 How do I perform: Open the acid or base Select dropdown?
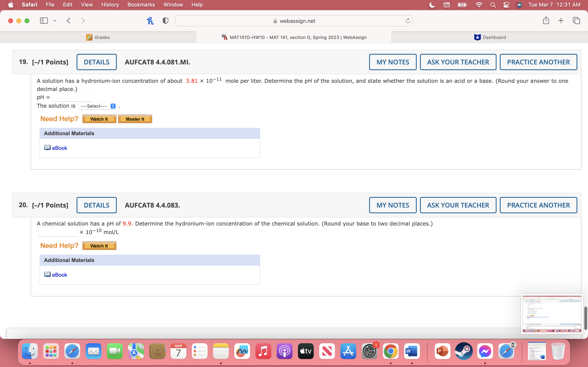(97, 106)
